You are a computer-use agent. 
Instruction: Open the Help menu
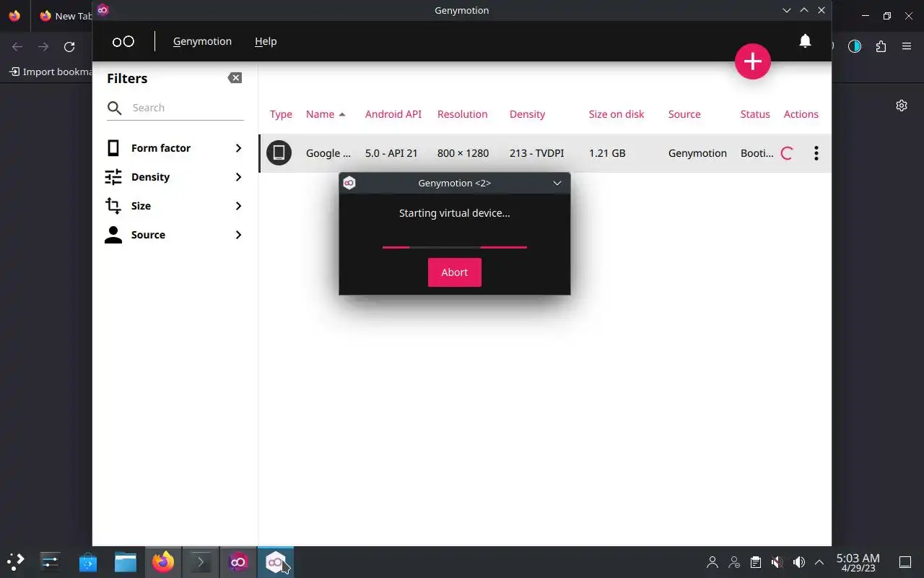(x=266, y=41)
